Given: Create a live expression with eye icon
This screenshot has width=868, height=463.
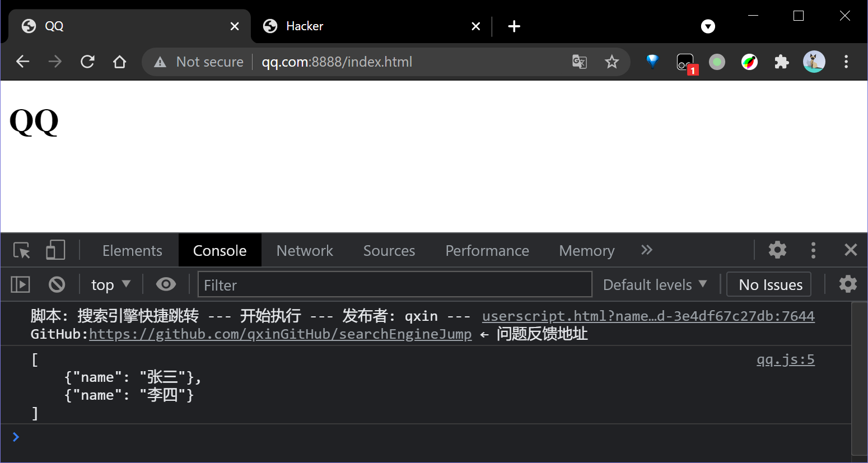Looking at the screenshot, I should pos(166,284).
